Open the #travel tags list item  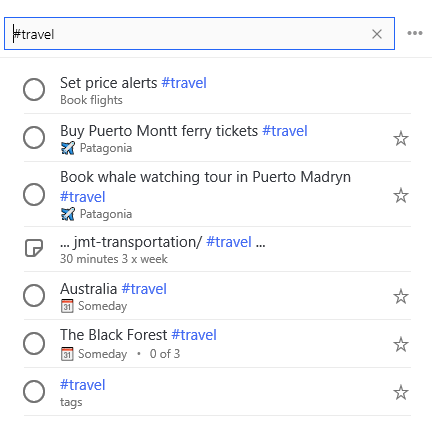(217, 392)
